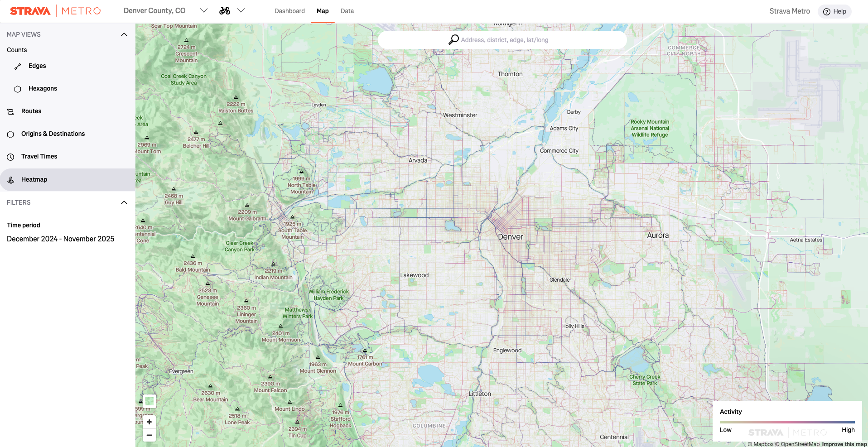Viewport: 868px width, 447px height.
Task: Select the Edges map view icon
Action: (17, 66)
